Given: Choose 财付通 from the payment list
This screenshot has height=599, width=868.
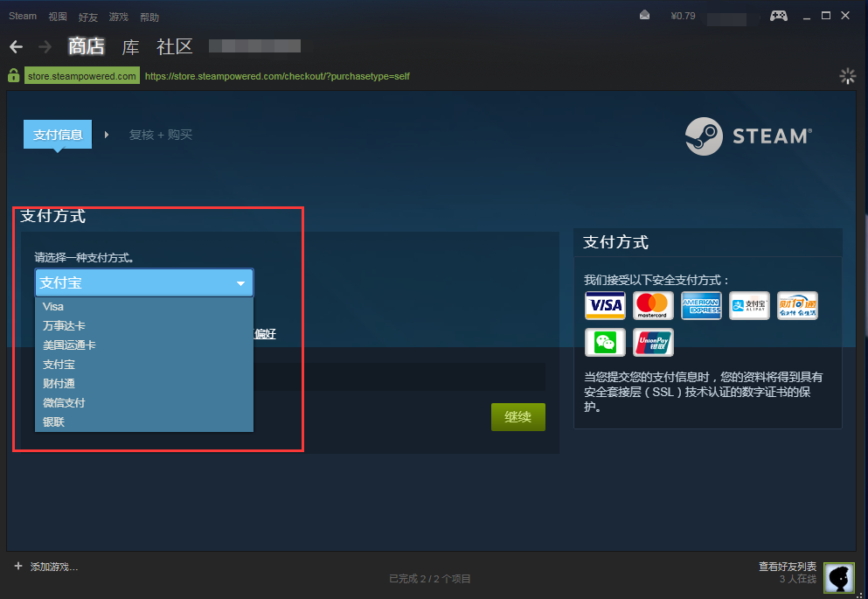Looking at the screenshot, I should (x=144, y=384).
